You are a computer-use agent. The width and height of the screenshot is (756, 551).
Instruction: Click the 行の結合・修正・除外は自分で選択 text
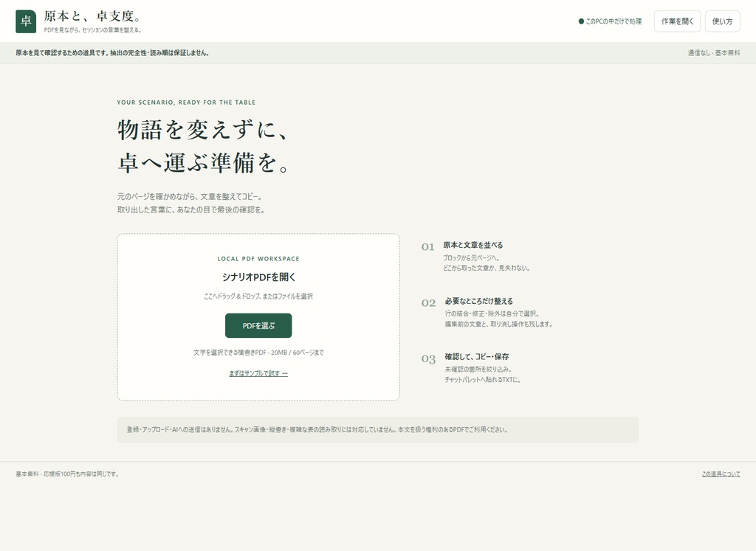pyautogui.click(x=491, y=313)
